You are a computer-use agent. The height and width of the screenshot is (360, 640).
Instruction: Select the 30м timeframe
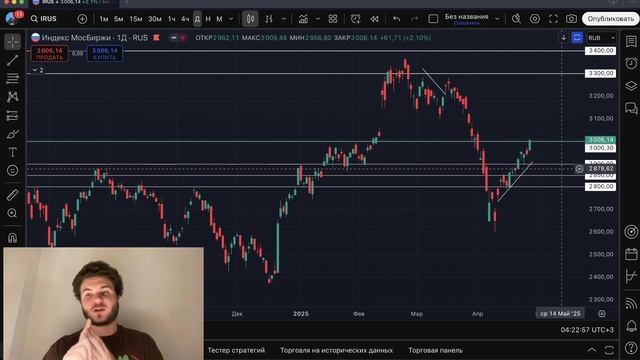(x=155, y=19)
